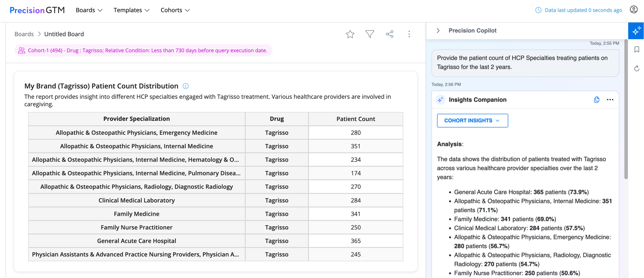
Task: Open the Cohorts menu
Action: click(x=175, y=10)
